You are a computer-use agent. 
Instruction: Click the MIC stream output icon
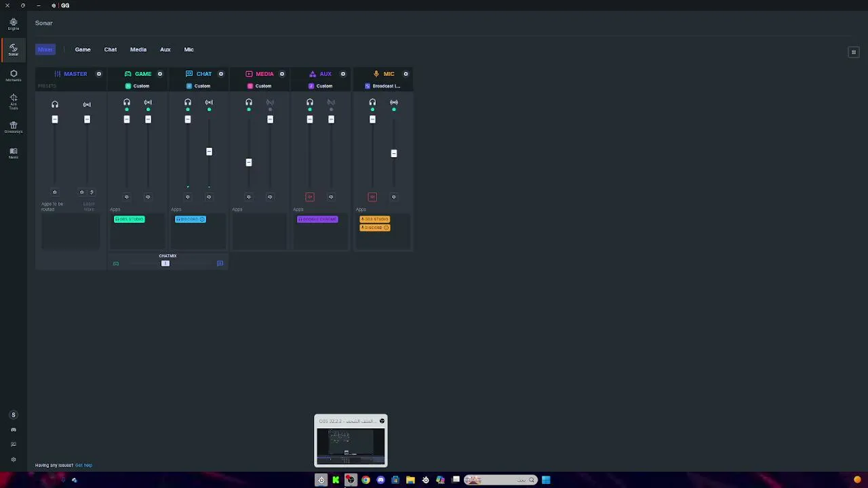coord(394,102)
